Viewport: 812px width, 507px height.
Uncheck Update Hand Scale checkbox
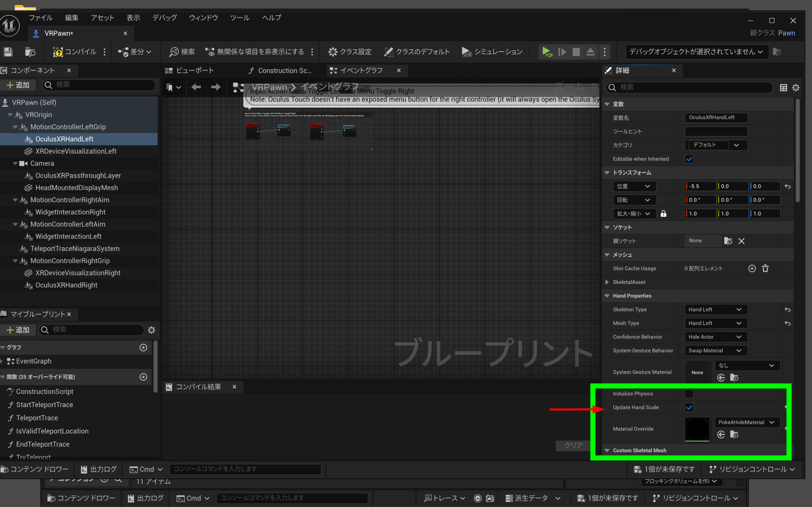tap(689, 408)
